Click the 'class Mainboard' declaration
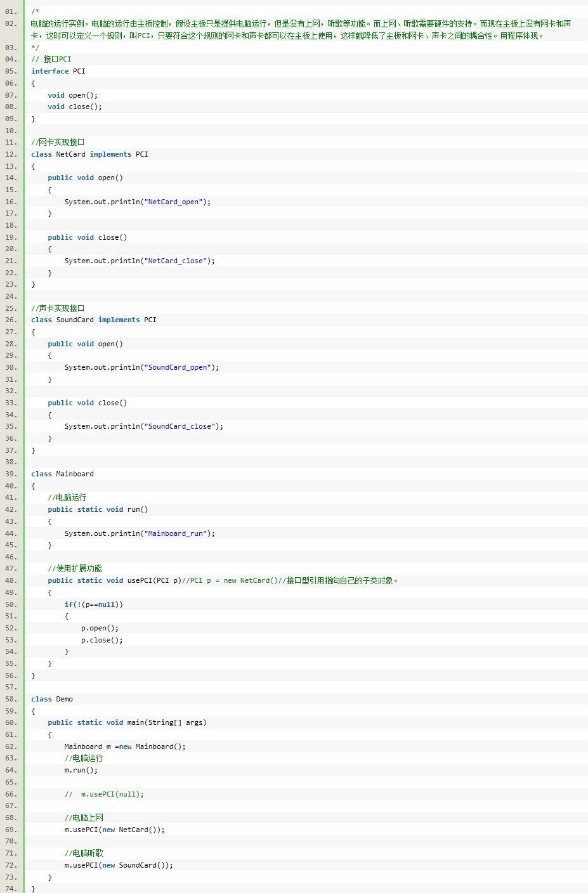 click(62, 474)
